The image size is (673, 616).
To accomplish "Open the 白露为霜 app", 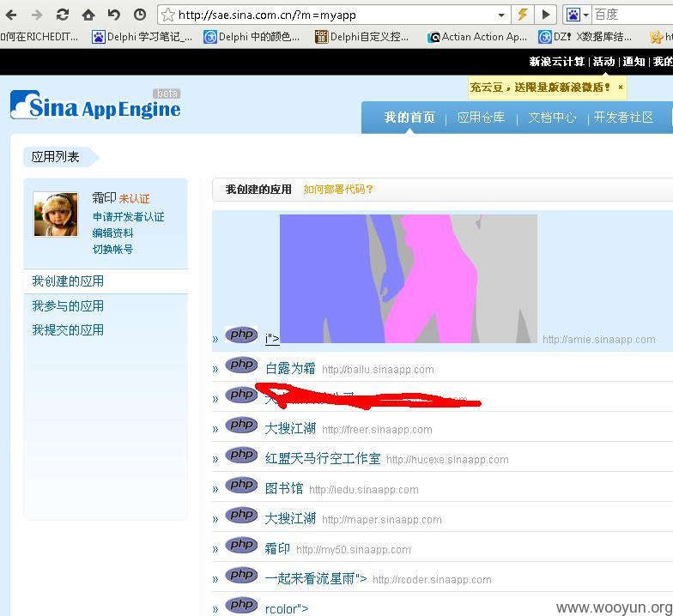I will (x=290, y=368).
